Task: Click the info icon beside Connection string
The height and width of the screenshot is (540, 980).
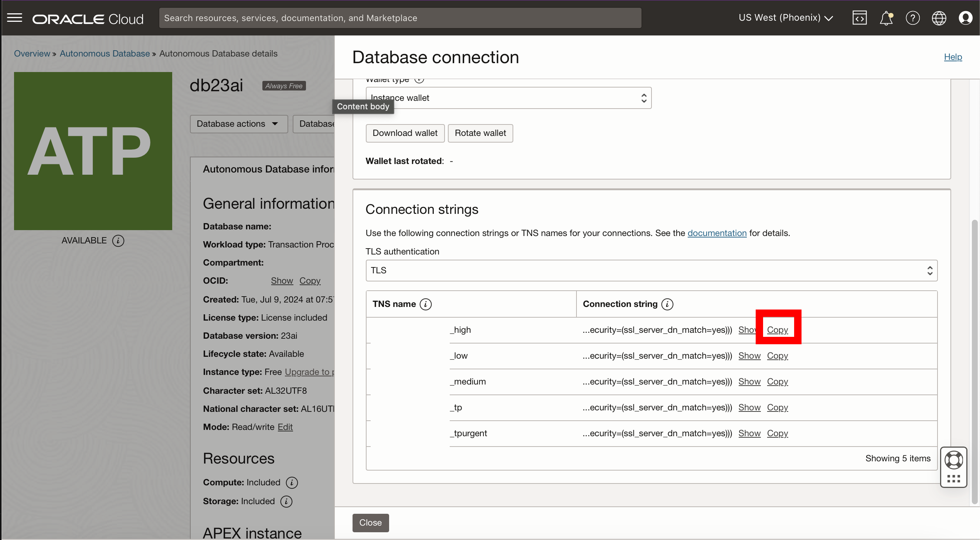Action: [667, 304]
